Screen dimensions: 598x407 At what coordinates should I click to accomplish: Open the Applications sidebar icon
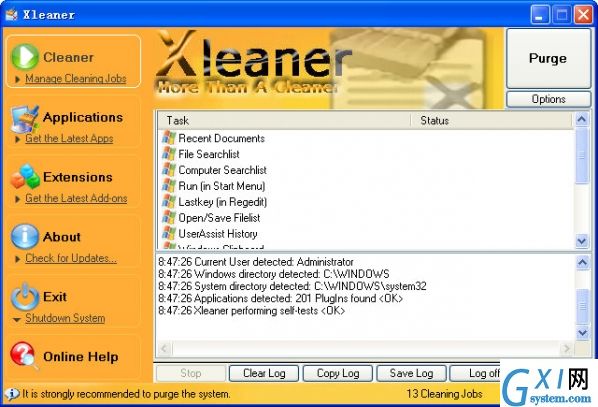pos(25,119)
